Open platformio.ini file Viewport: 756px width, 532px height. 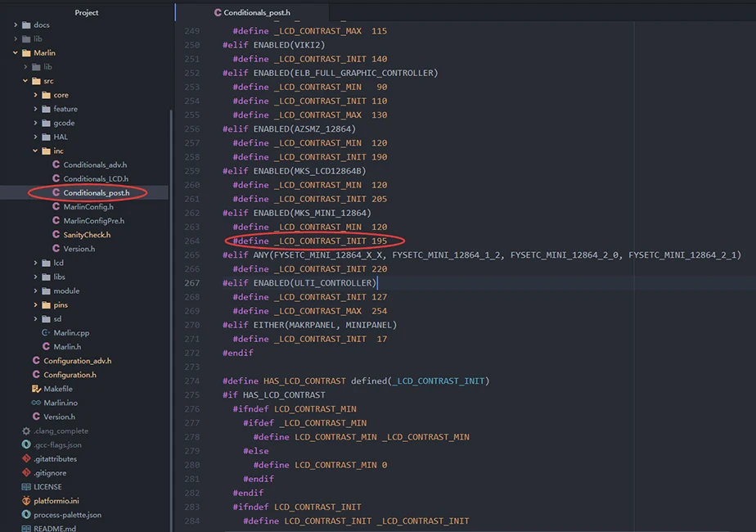point(56,501)
